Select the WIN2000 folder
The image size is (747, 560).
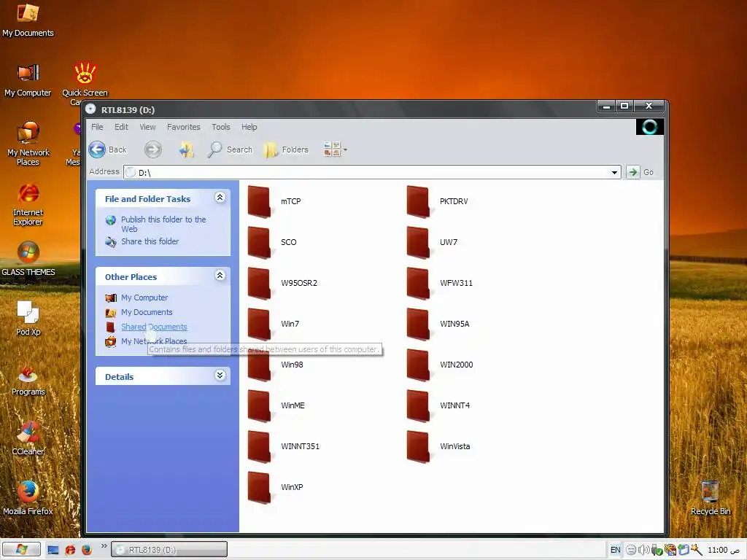point(440,366)
